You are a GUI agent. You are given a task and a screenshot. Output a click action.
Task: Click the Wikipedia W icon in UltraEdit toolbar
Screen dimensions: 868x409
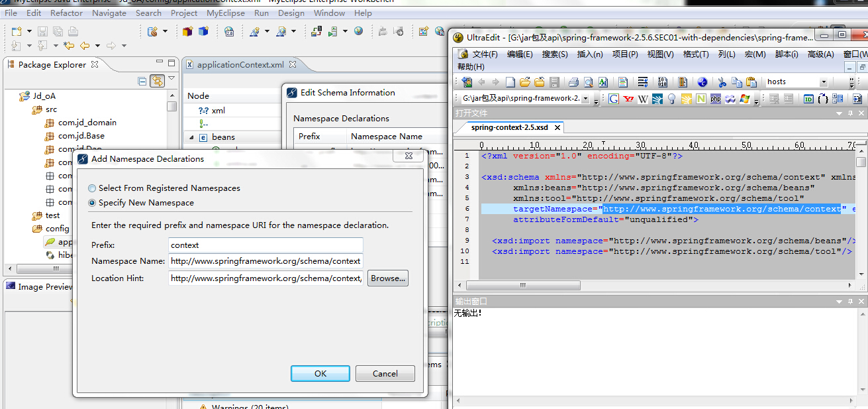pyautogui.click(x=643, y=99)
